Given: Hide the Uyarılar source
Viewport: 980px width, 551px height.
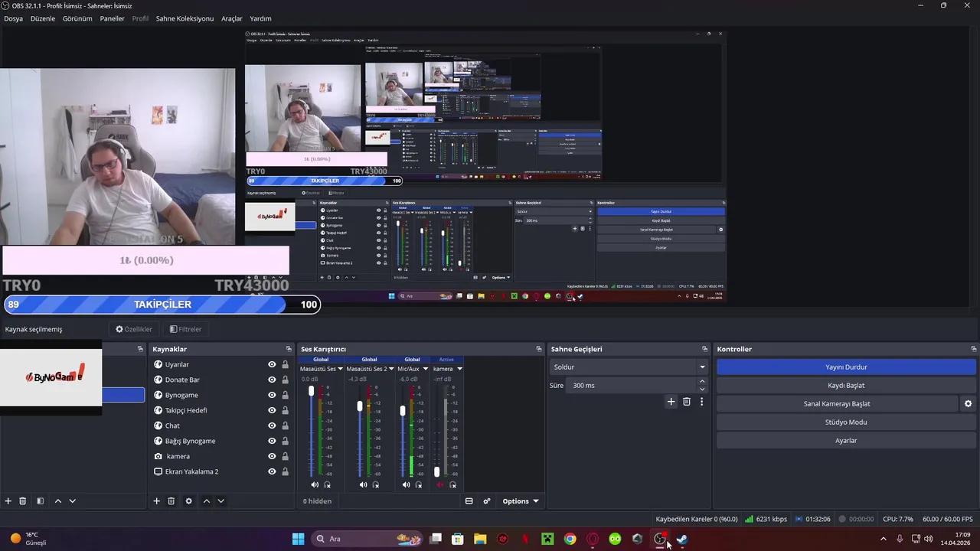Looking at the screenshot, I should [272, 364].
